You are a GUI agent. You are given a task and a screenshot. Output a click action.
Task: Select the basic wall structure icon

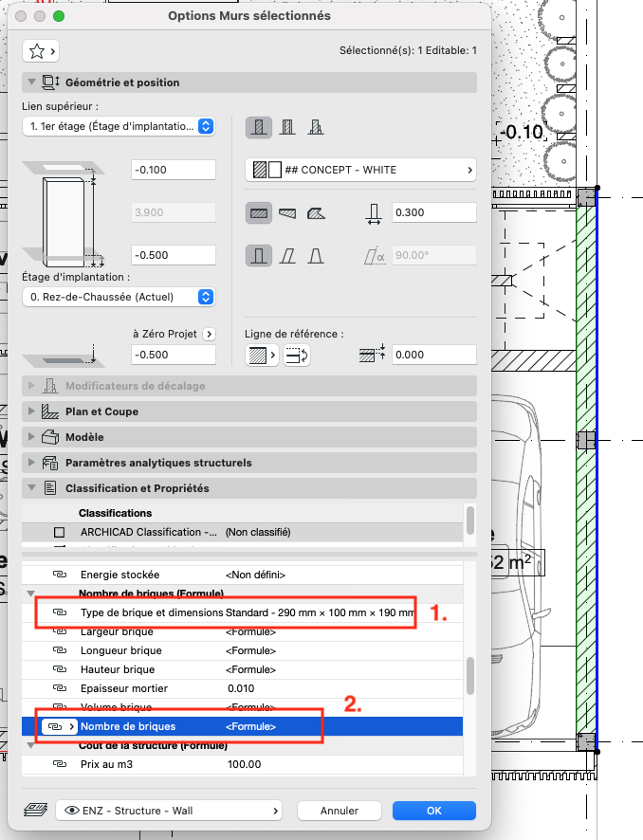pos(259,127)
